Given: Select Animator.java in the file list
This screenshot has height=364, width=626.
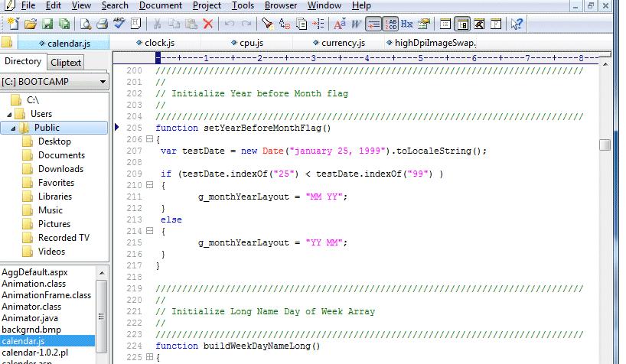Looking at the screenshot, I should click(29, 318).
